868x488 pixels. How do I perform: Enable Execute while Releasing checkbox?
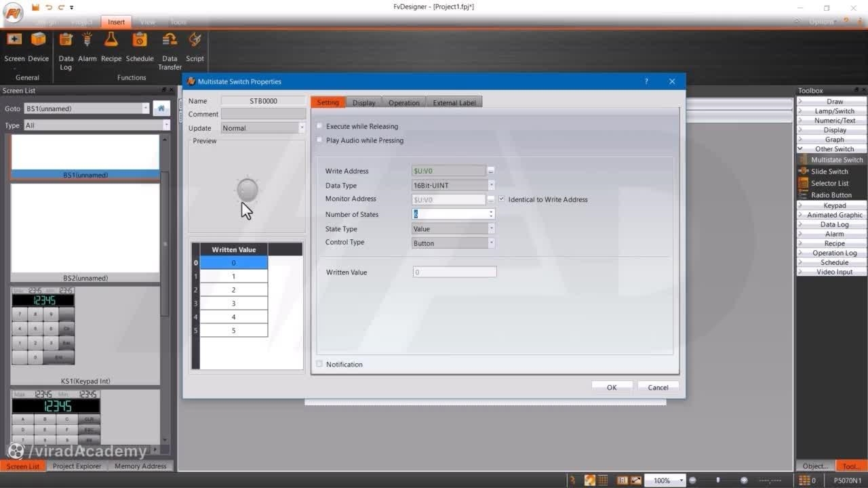(320, 126)
